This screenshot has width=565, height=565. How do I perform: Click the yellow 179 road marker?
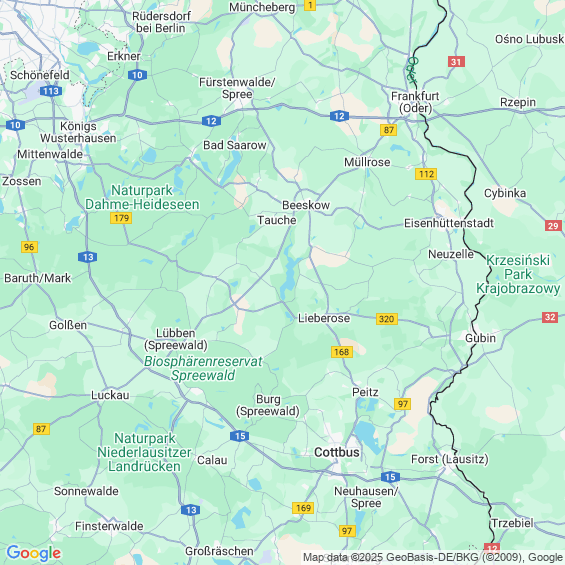tap(121, 218)
